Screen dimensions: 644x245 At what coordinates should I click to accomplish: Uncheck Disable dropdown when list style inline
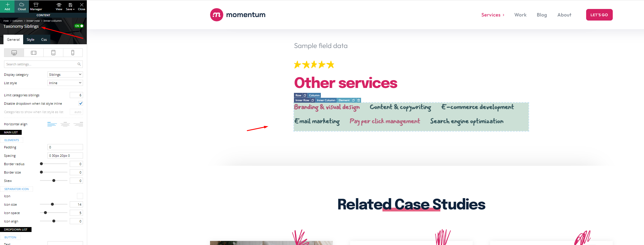coord(81,103)
